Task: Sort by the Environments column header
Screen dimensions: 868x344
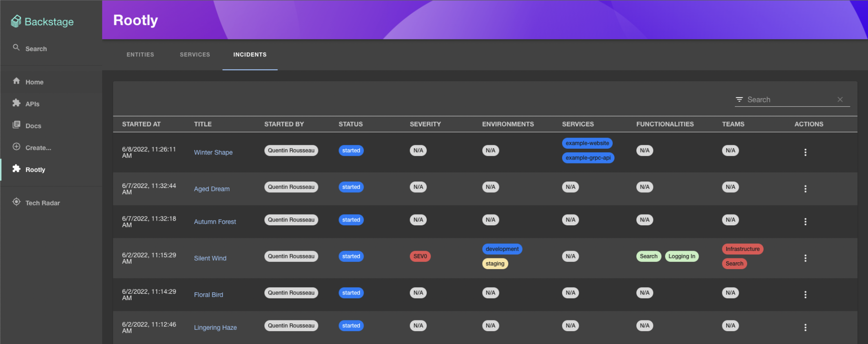Action: (x=508, y=124)
